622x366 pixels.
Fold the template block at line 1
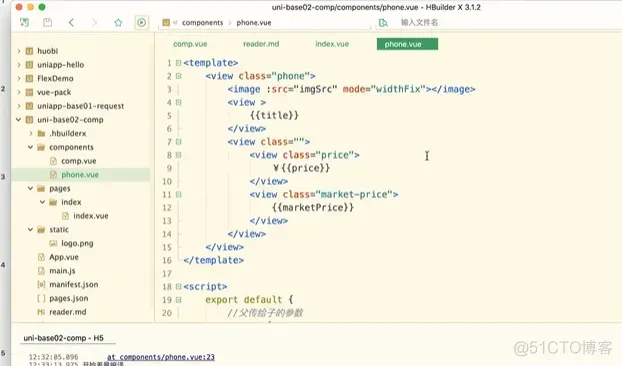[179, 63]
